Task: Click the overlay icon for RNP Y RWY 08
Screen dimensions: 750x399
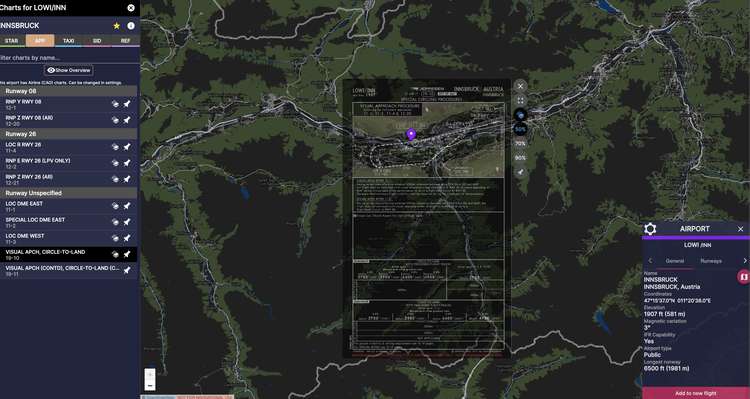Action: pyautogui.click(x=115, y=104)
